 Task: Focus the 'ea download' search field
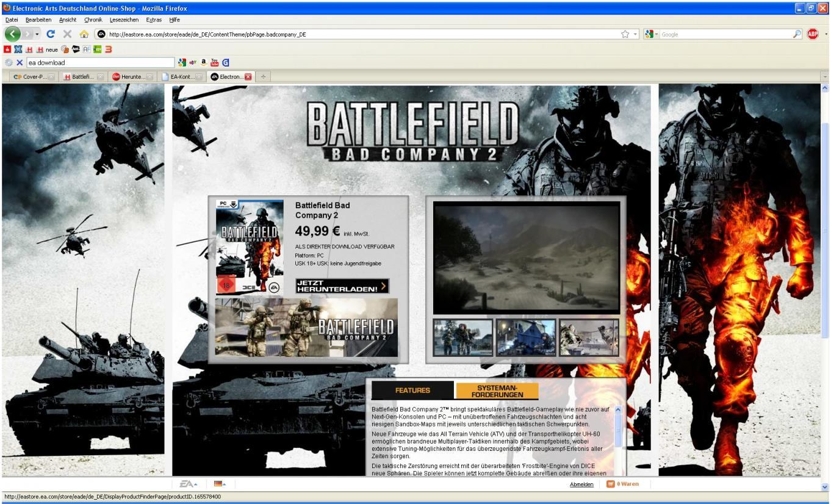[x=100, y=62]
